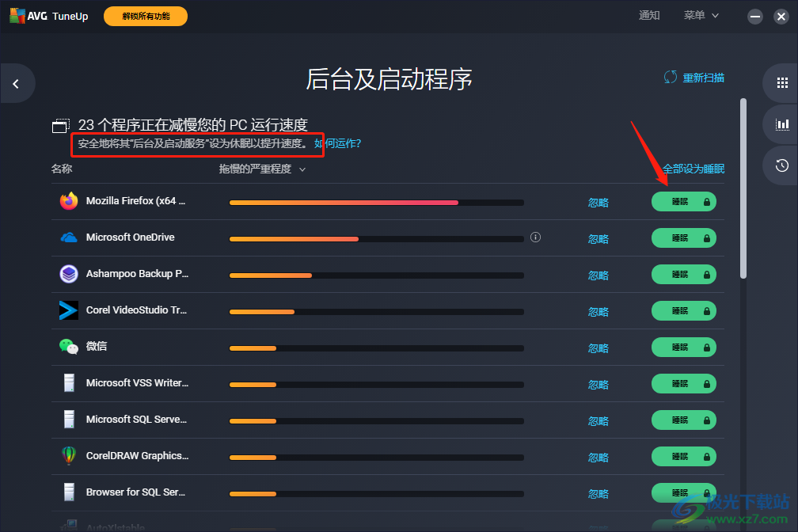Image resolution: width=798 pixels, height=532 pixels.
Task: Open the statistics chart icon in sidebar
Action: pyautogui.click(x=782, y=124)
